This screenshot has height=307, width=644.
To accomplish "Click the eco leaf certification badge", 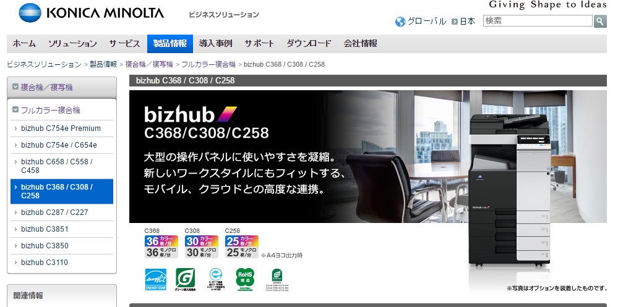I will click(x=277, y=280).
